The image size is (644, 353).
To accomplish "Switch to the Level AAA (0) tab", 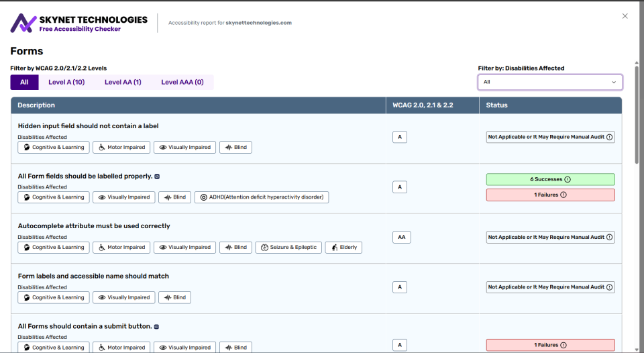I will 182,82.
